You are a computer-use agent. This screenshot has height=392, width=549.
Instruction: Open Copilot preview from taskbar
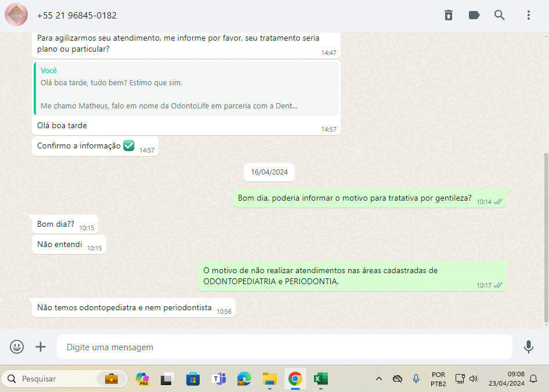point(143,379)
